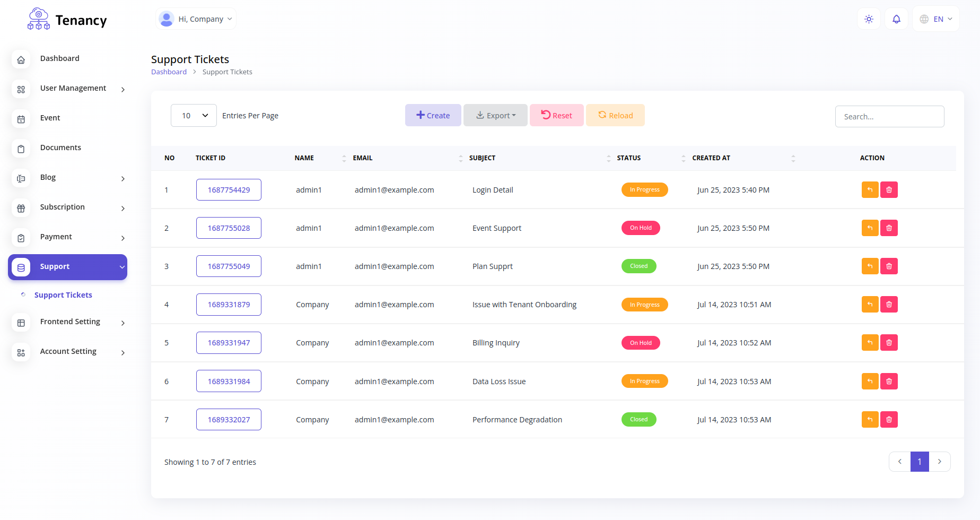The image size is (980, 520).
Task: Click the Create ticket button
Action: tap(433, 115)
